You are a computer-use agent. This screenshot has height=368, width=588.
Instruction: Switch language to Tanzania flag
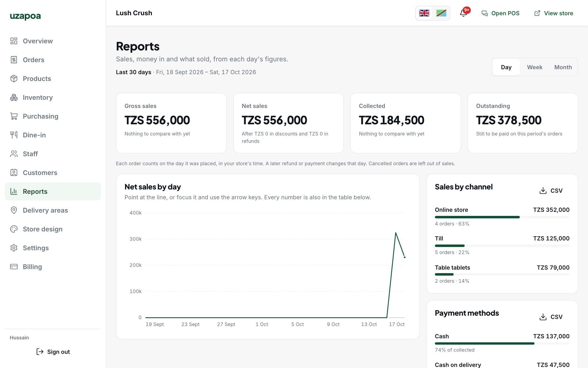(x=441, y=13)
